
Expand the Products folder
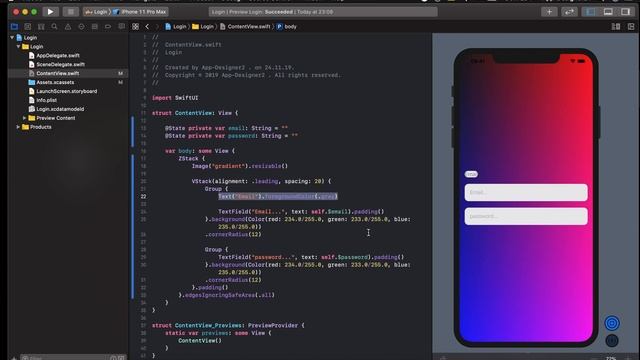coord(18,127)
